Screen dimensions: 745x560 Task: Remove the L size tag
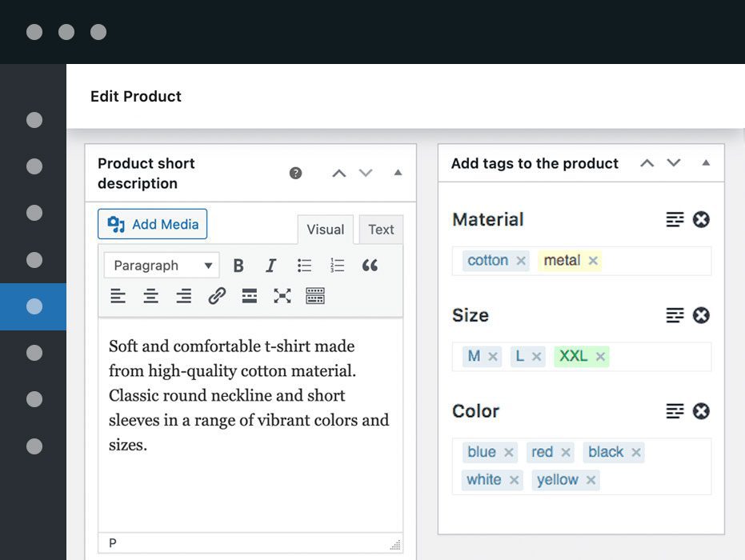point(536,356)
